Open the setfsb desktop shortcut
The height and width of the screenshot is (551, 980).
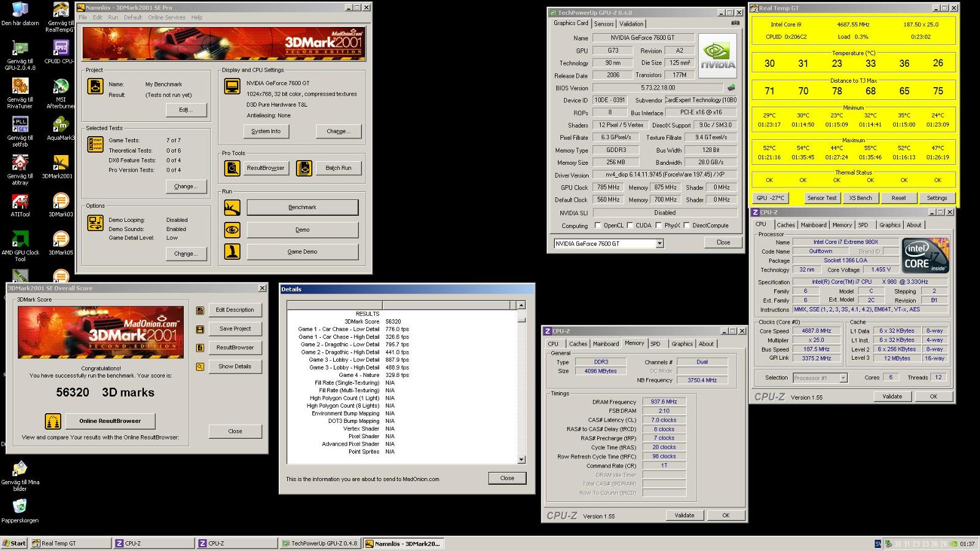pos(20,132)
